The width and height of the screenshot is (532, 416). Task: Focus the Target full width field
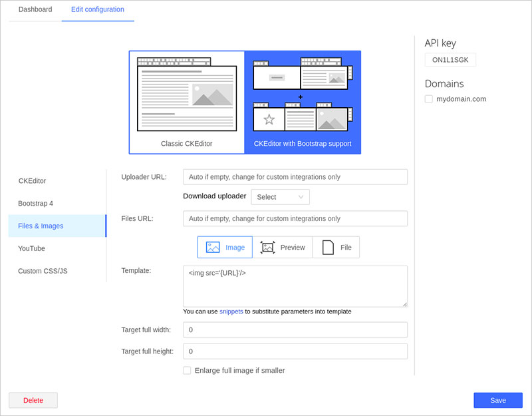tap(295, 329)
